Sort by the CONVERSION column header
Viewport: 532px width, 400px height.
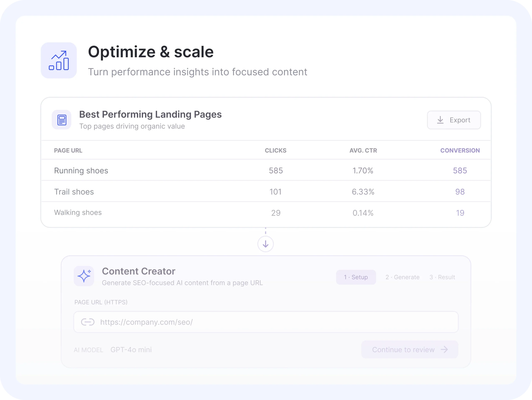(460, 150)
